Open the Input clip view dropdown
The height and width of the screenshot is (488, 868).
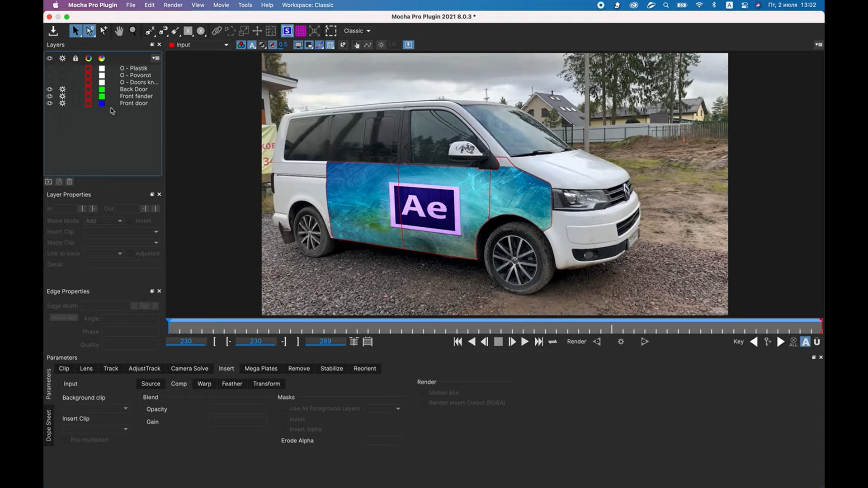[199, 45]
